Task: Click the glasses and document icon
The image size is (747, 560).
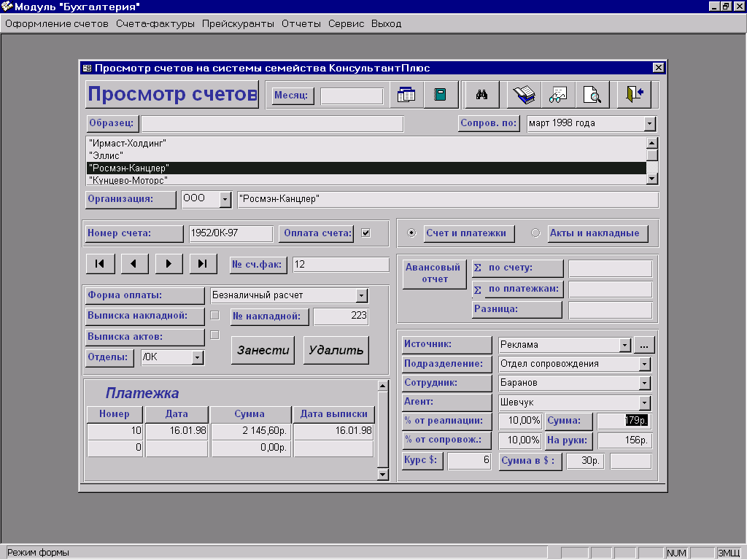Action: (558, 95)
